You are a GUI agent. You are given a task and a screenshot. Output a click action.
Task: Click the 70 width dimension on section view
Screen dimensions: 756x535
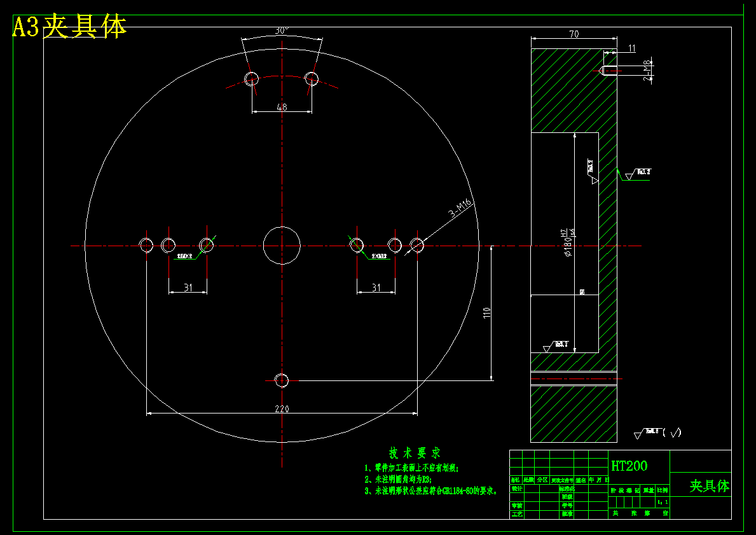[x=574, y=34]
